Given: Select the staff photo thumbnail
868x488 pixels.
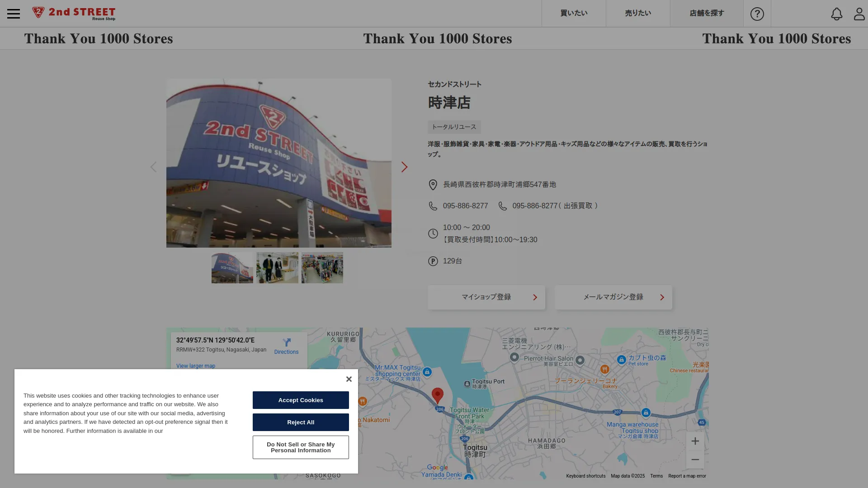Looking at the screenshot, I should point(277,267).
